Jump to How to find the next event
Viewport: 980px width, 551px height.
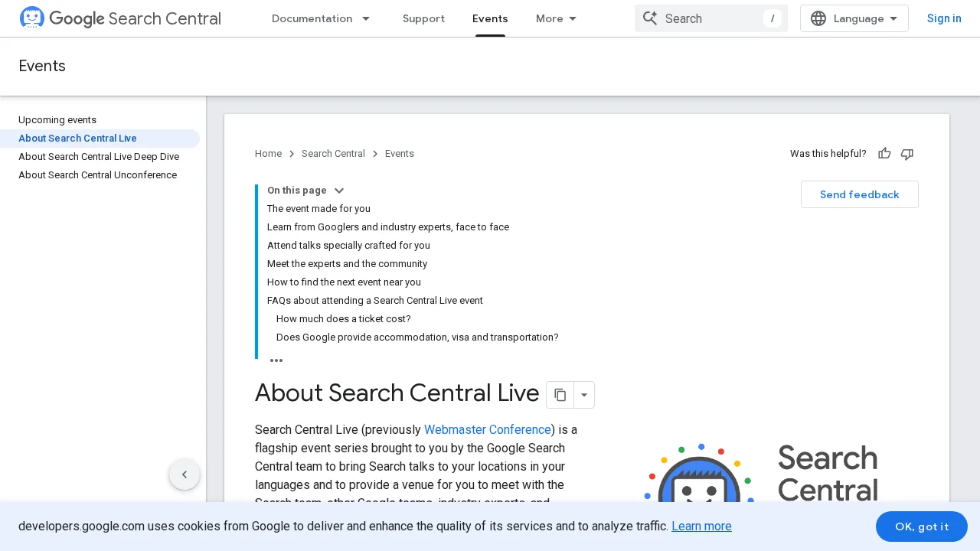[x=344, y=282]
